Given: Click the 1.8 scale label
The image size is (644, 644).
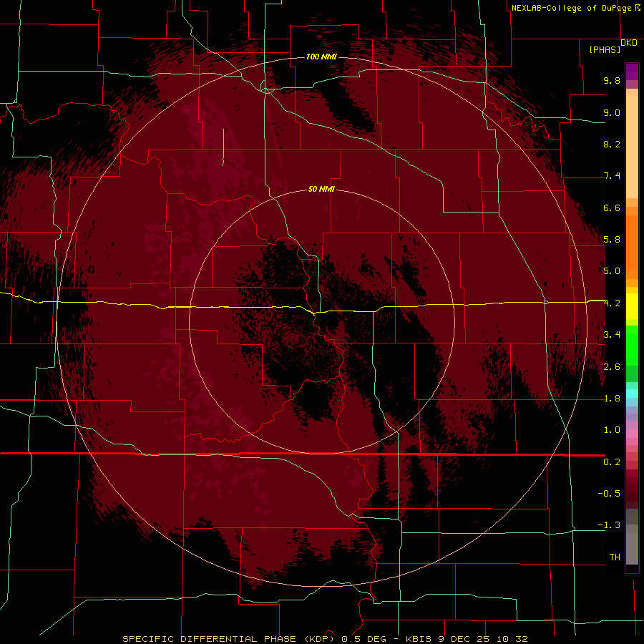Looking at the screenshot, I should (612, 399).
